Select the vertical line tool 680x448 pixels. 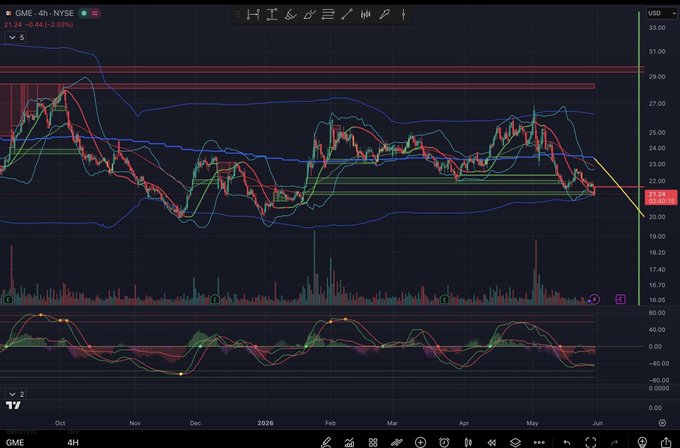403,15
